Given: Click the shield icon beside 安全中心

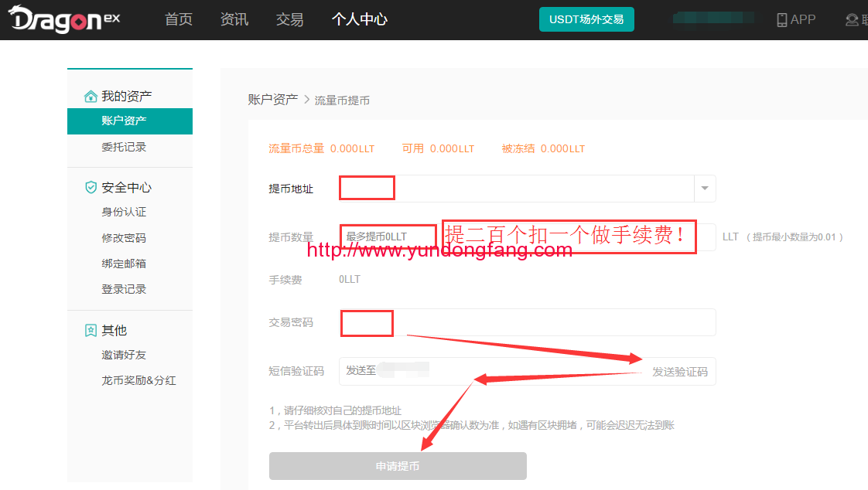Looking at the screenshot, I should coord(91,188).
